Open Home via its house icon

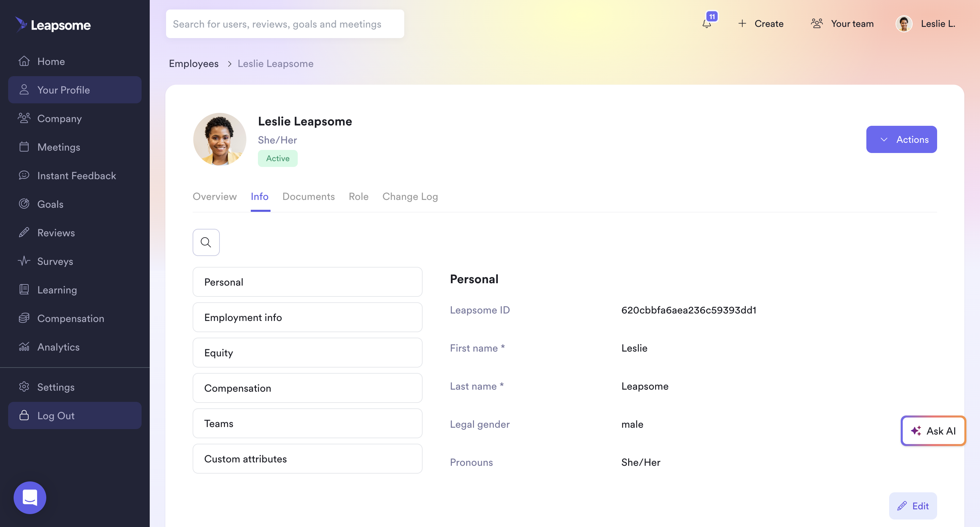click(x=24, y=61)
